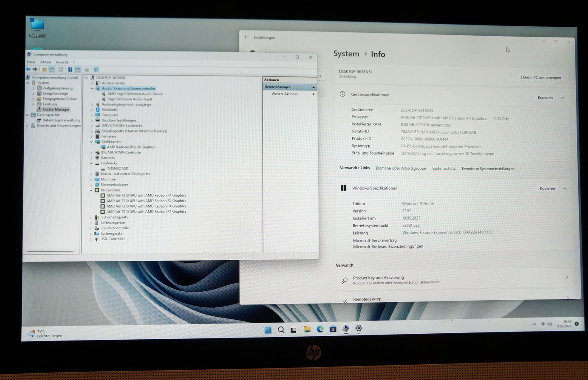The height and width of the screenshot is (380, 588).
Task: Click Edition value 'Windows 11 Home'
Action: [x=418, y=203]
